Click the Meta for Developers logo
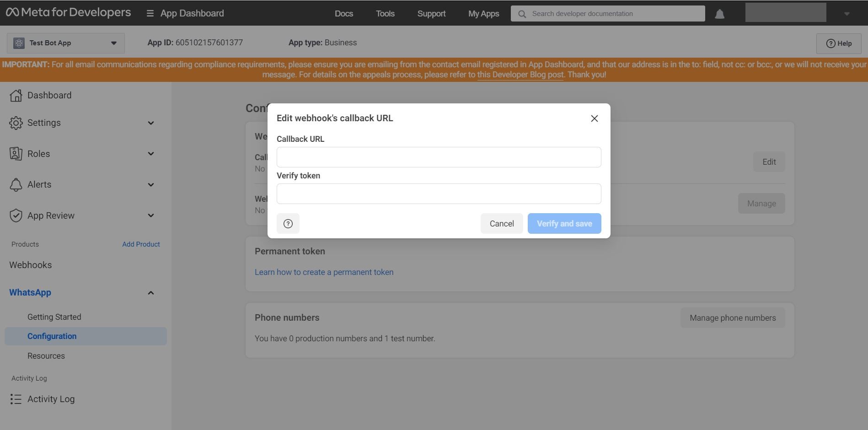 (x=68, y=12)
